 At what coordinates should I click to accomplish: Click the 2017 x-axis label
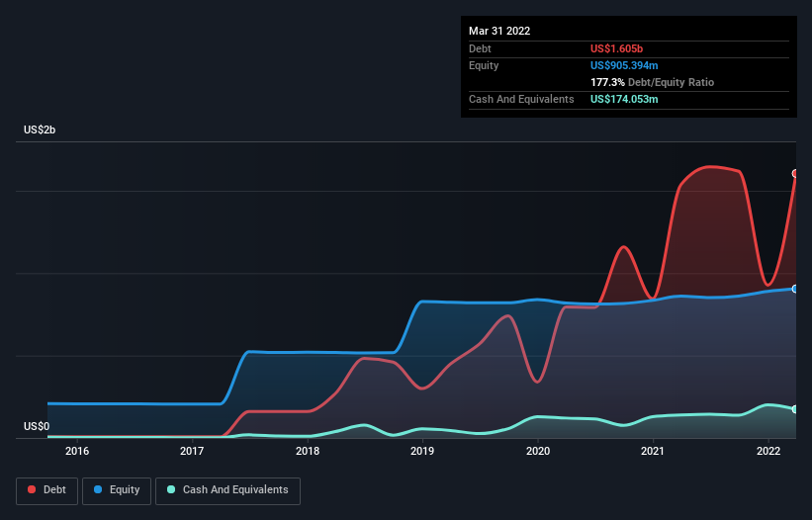[x=192, y=451]
